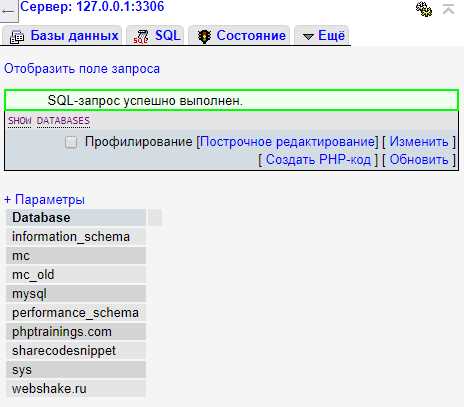This screenshot has height=407, width=464.
Task: Click the Database column header
Action: tap(76, 218)
